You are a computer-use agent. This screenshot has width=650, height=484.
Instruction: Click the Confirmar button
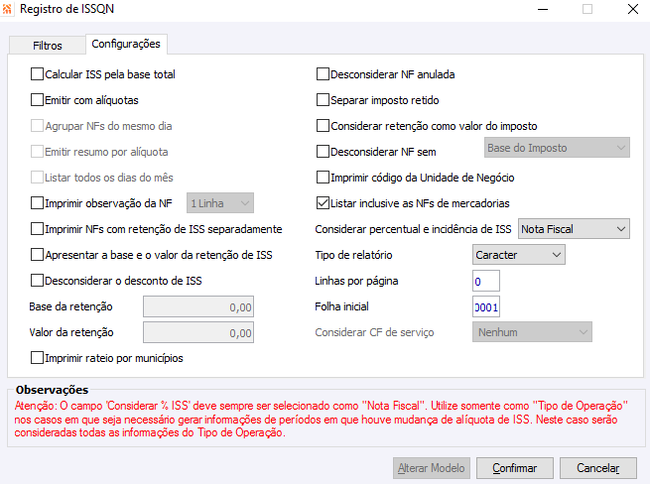tap(514, 468)
